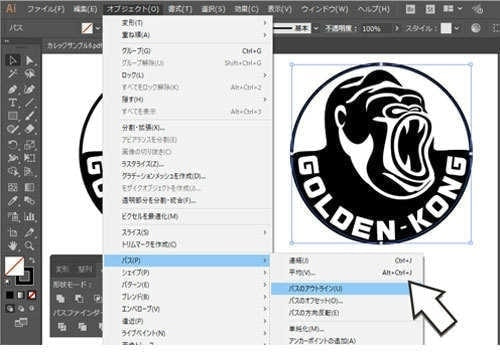Click the first shape mode icon in Pathfinder panel
Viewport: 500px width, 360px height.
(61, 298)
